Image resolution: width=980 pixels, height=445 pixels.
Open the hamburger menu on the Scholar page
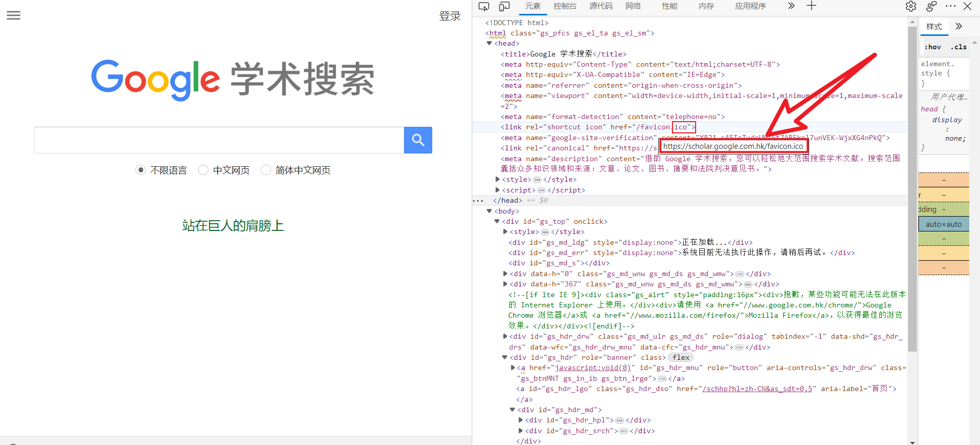(14, 15)
